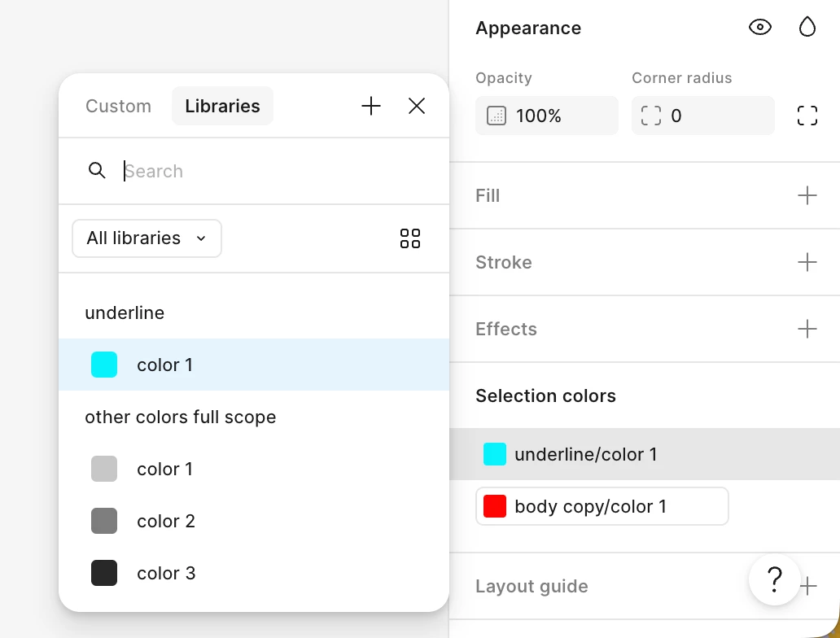Viewport: 840px width, 638px height.
Task: Add a new Stroke
Action: point(807,262)
